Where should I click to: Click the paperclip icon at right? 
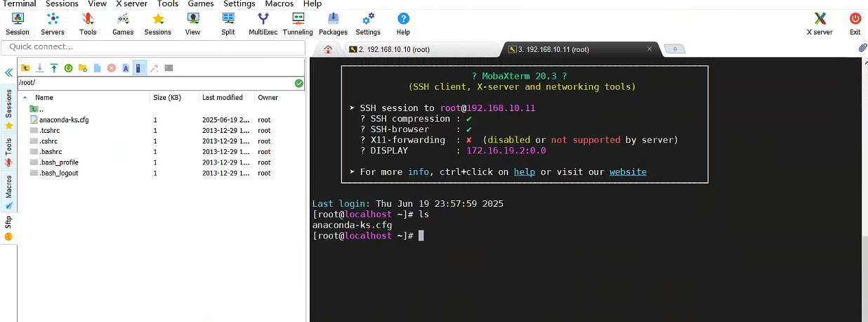point(862,48)
